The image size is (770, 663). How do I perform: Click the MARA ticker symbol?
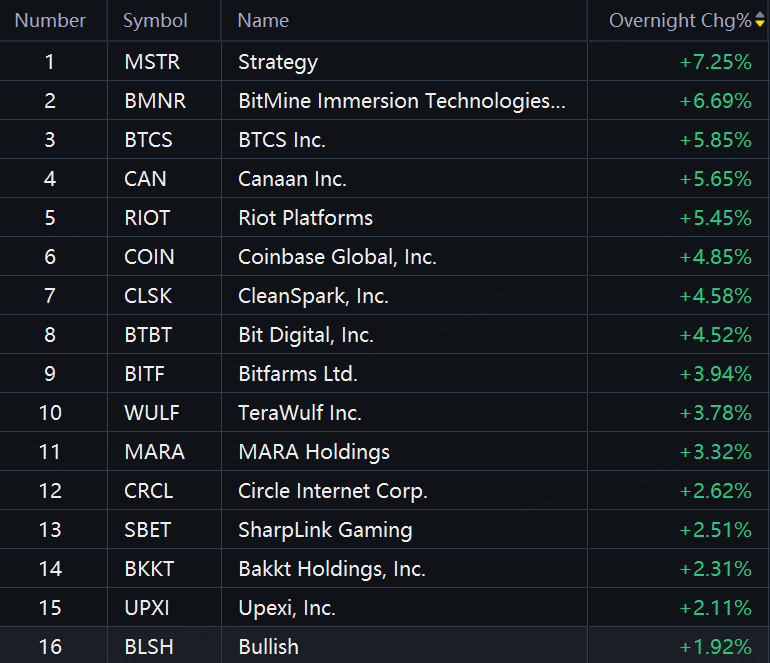click(x=154, y=452)
